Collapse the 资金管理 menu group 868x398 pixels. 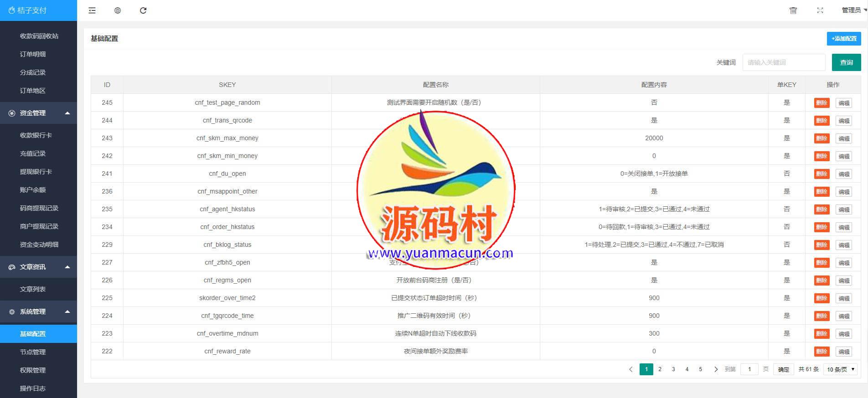(x=38, y=113)
